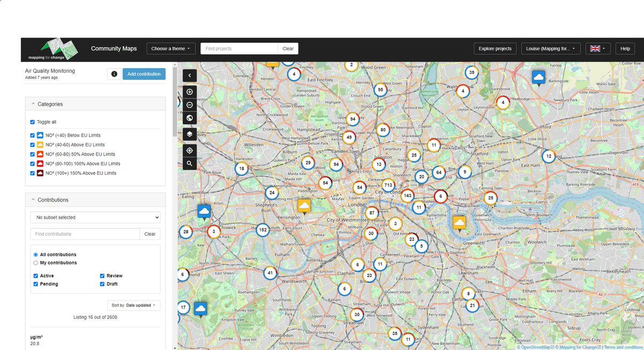Click the Community Maps header link

coord(114,49)
